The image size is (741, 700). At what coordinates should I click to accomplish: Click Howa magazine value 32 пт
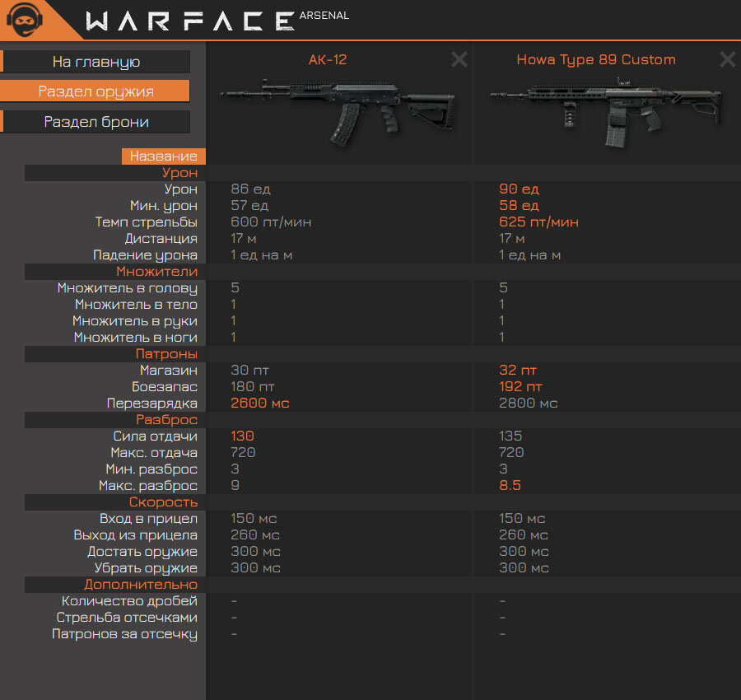pos(518,370)
